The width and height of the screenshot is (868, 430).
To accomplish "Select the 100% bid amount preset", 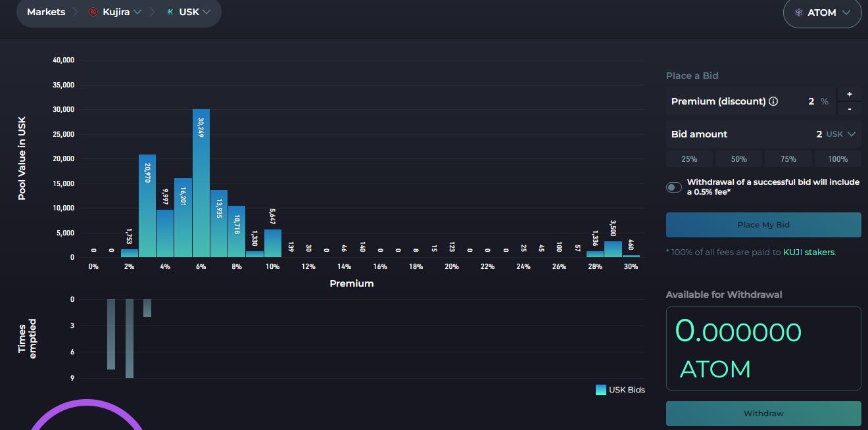I will tap(838, 158).
